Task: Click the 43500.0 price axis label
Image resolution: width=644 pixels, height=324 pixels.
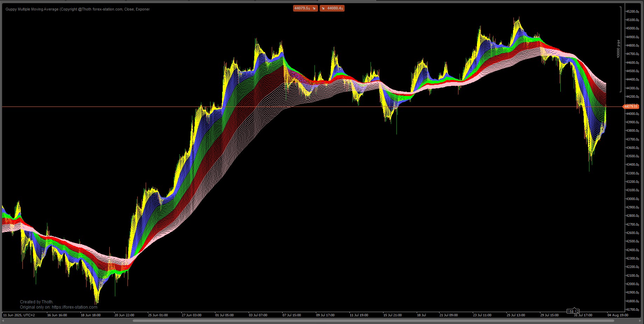Action: coord(632,156)
